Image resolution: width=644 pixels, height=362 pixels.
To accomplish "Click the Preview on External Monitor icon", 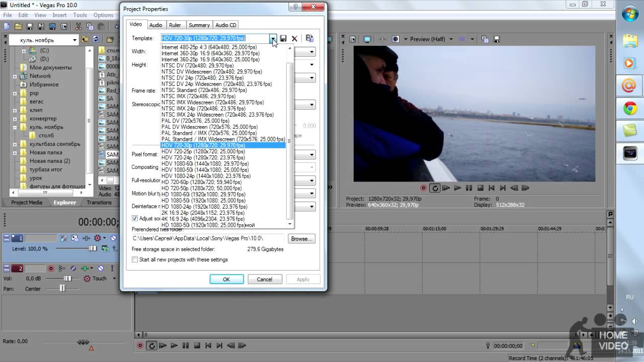I will pyautogui.click(x=367, y=39).
